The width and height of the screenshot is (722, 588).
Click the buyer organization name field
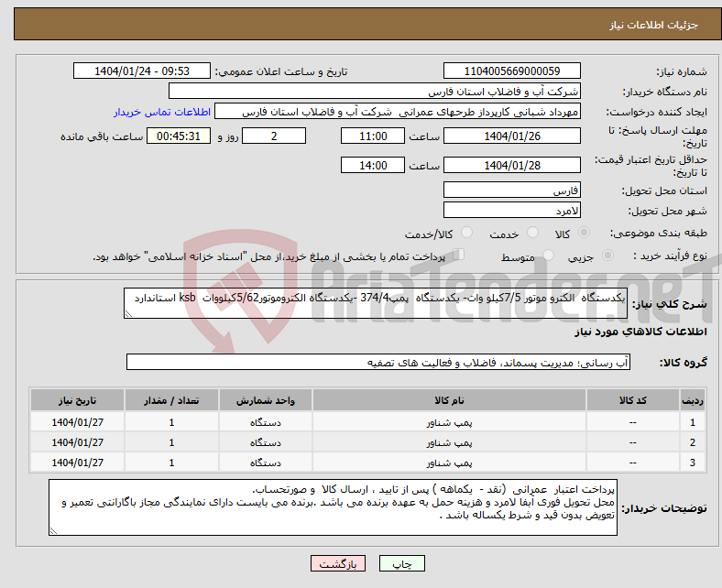click(x=375, y=92)
